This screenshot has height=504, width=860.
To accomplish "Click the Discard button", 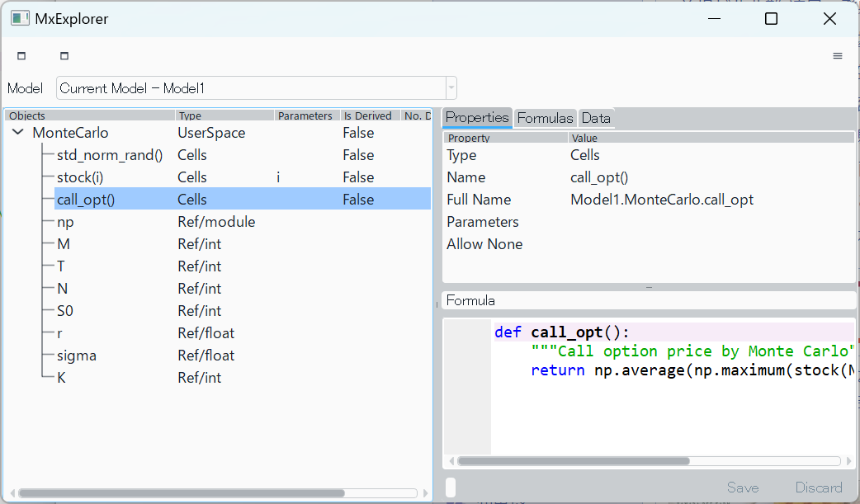I will tap(819, 488).
